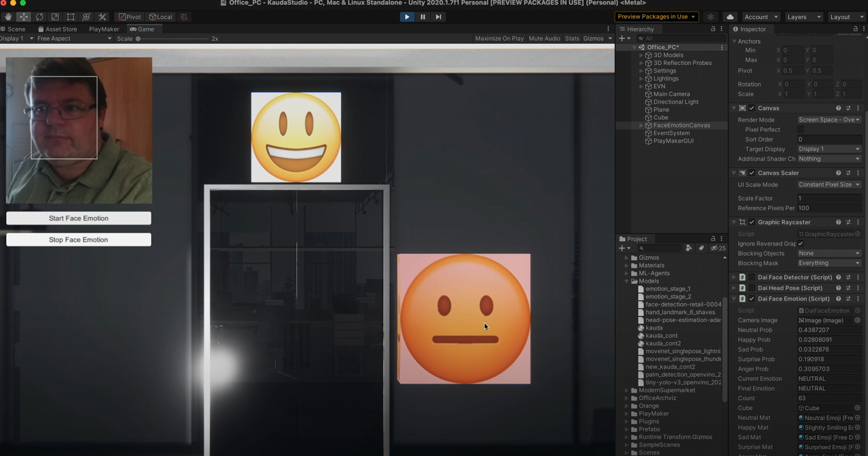
Task: Select the Scale tool
Action: [x=55, y=16]
